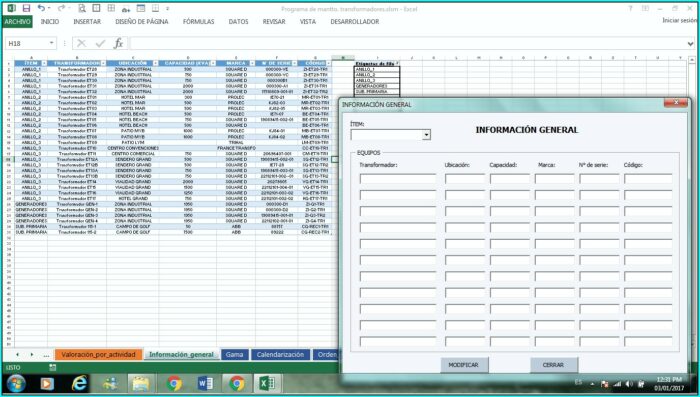Open the first Chrome icon in the taskbar
This screenshot has height=397, width=700.
(x=174, y=384)
